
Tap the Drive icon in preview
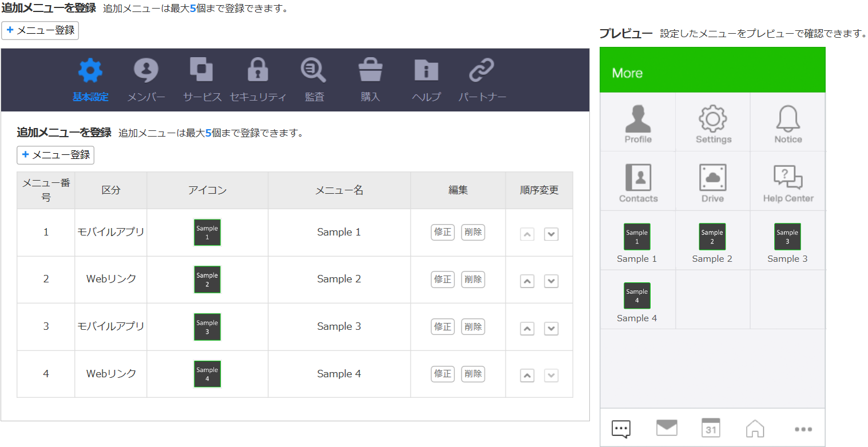pos(712,178)
